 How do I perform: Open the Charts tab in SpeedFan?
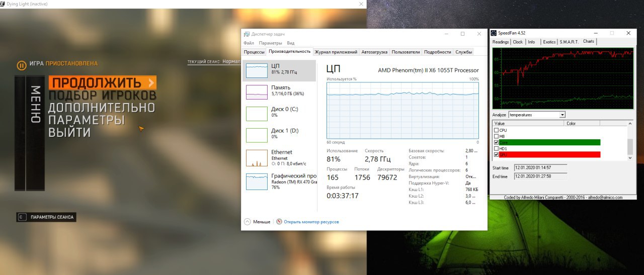[x=589, y=41]
